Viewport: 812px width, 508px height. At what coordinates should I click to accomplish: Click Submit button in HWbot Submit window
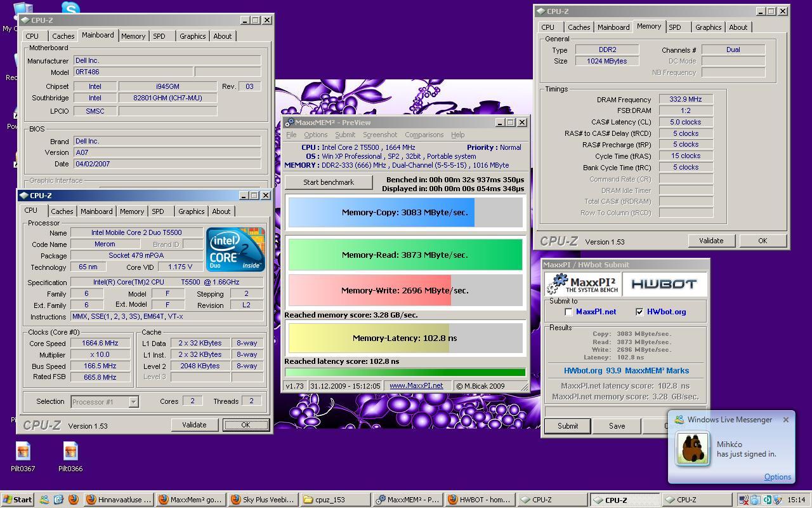tap(568, 426)
